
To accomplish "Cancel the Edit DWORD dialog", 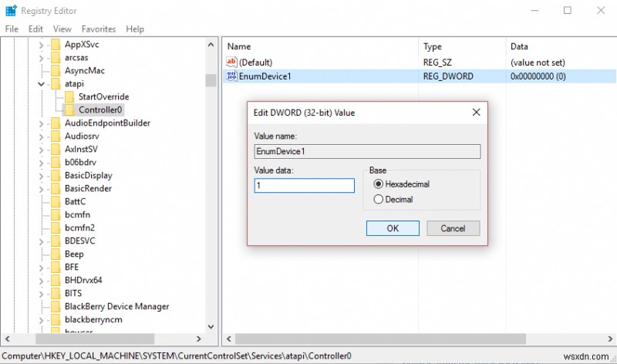I will (x=453, y=228).
